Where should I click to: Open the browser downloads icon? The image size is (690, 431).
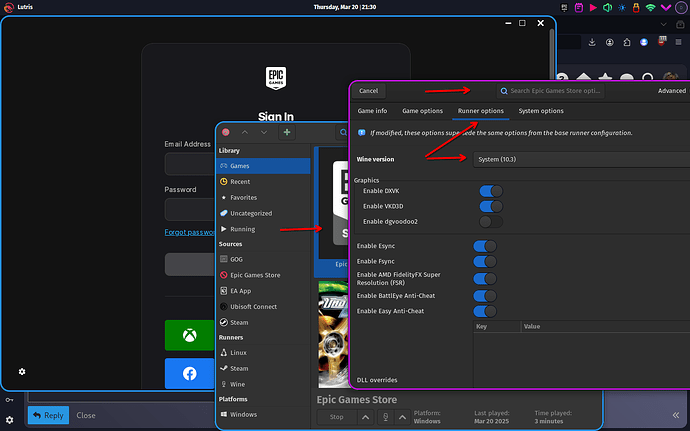coord(592,42)
